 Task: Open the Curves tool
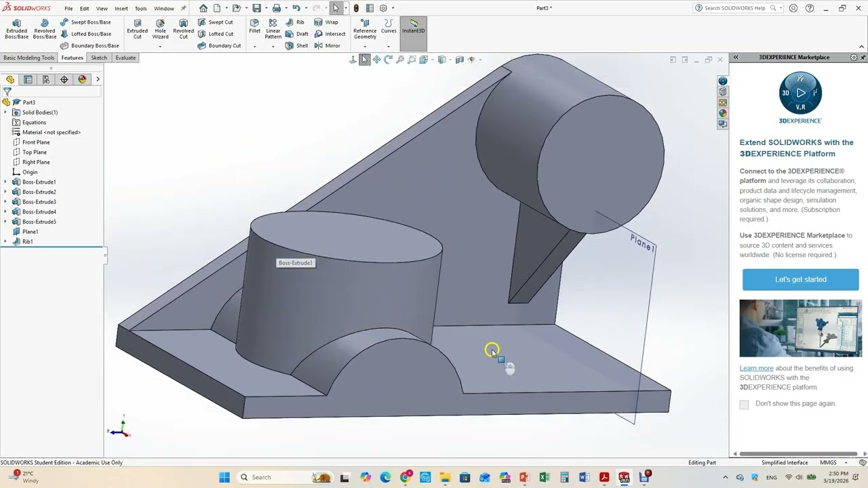coord(389,26)
